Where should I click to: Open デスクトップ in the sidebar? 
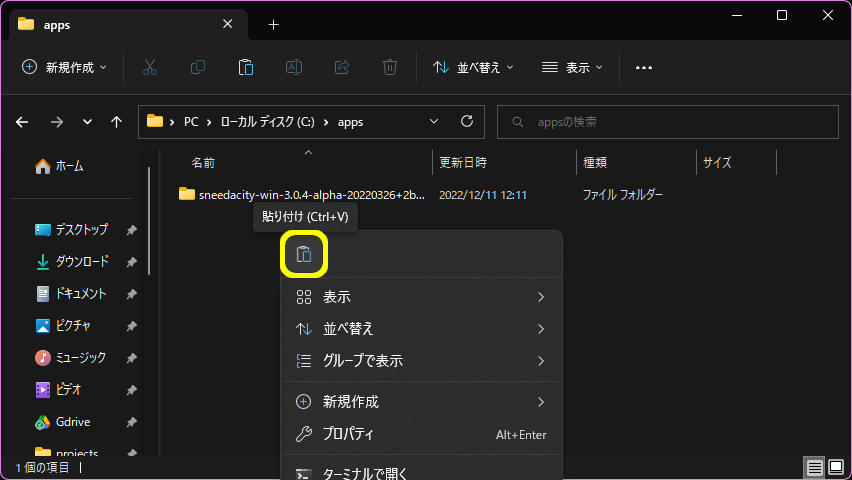coord(71,229)
